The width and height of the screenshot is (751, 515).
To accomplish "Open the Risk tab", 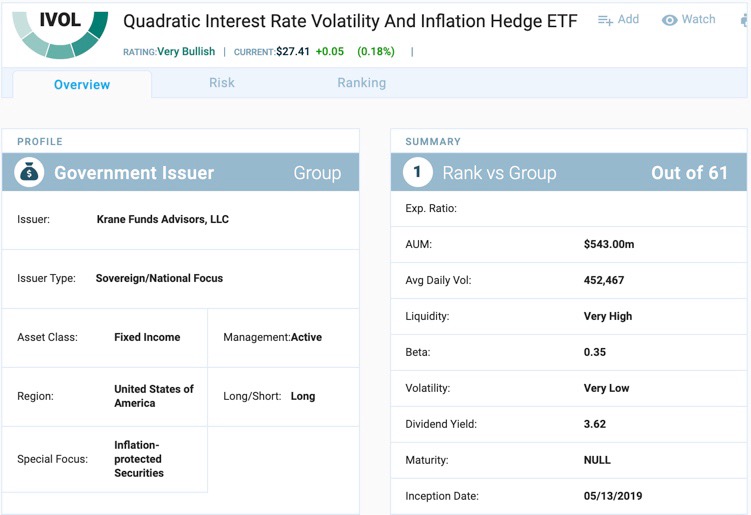I will pyautogui.click(x=222, y=83).
